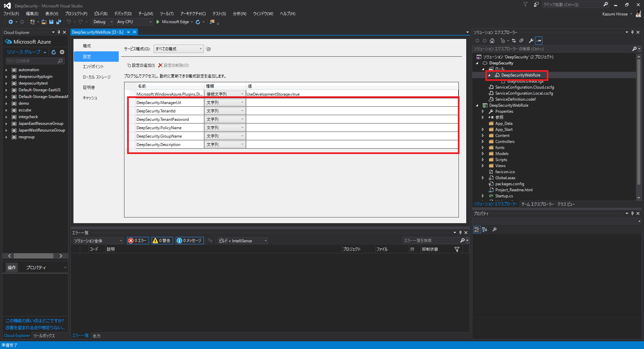The image size is (644, 349).
Task: Click the manage configurations icon beside service configuration
Action: click(208, 49)
